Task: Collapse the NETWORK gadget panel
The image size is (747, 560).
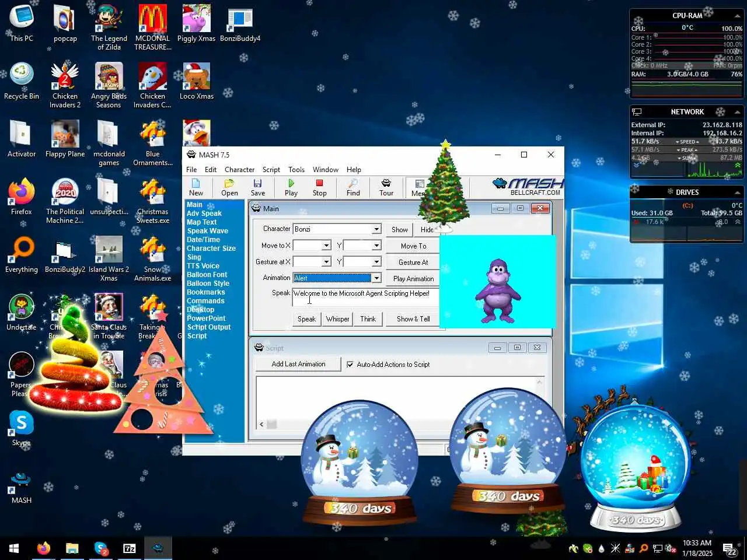Action: pos(737,112)
